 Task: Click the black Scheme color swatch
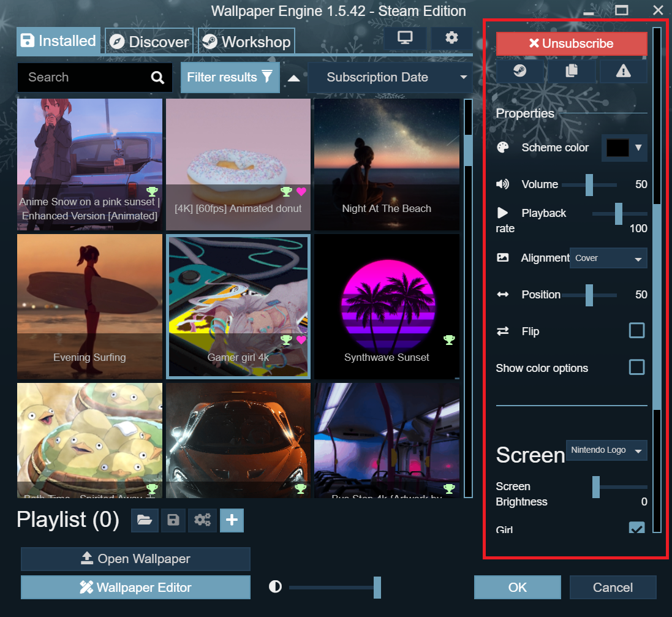(617, 148)
